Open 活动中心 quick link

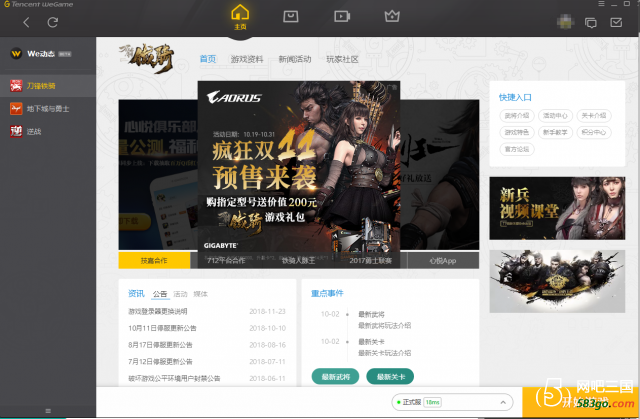click(x=555, y=116)
